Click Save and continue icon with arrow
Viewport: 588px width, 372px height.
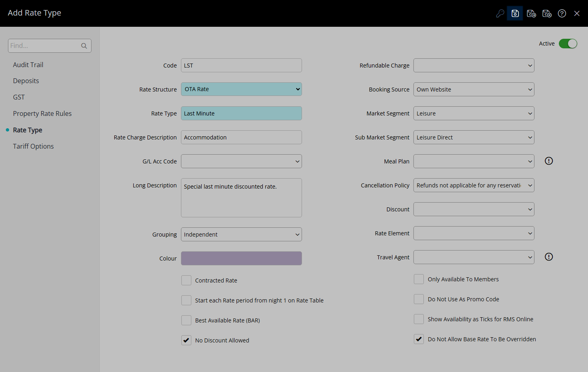tap(531, 14)
